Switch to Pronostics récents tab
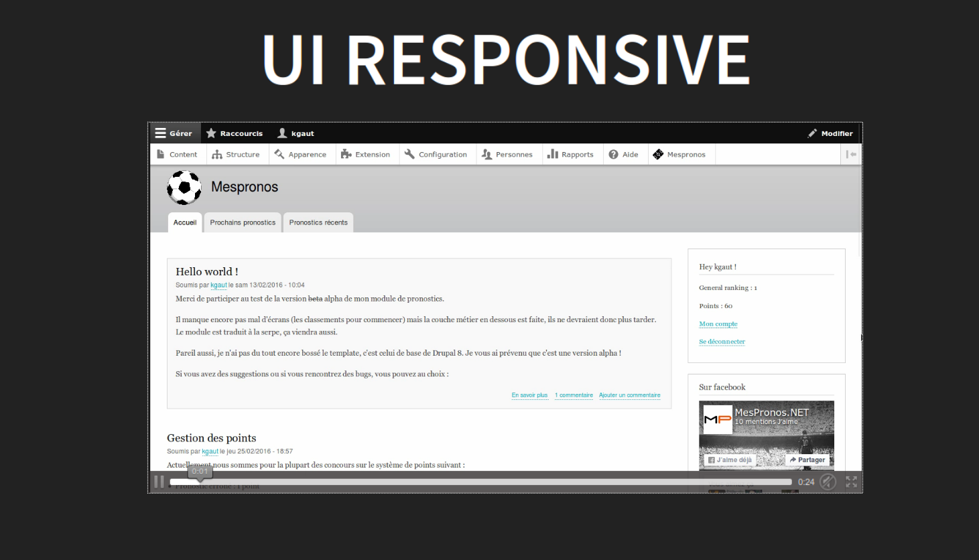 (318, 222)
